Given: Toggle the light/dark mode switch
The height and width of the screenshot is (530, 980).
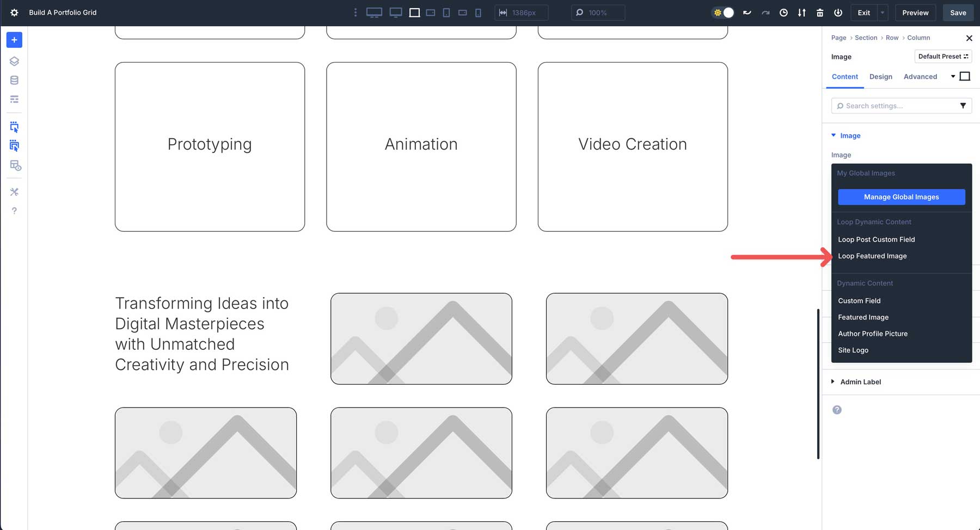Looking at the screenshot, I should (724, 12).
